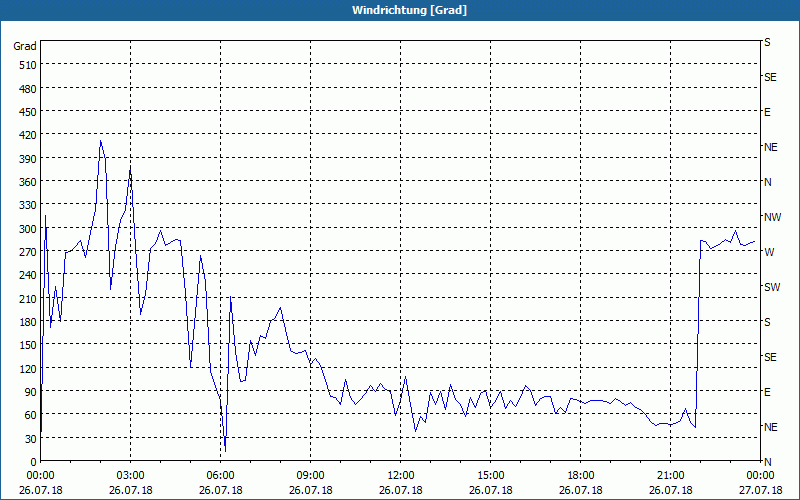The width and height of the screenshot is (800, 500).
Task: Click the 00:00 label above date 27.07.18
Action: pos(760,476)
